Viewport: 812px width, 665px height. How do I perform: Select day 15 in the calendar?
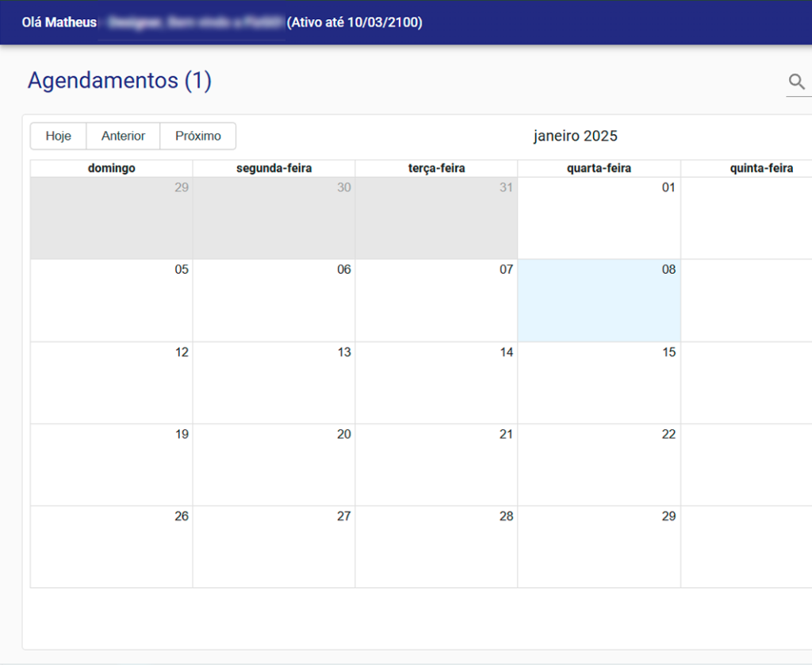(599, 383)
